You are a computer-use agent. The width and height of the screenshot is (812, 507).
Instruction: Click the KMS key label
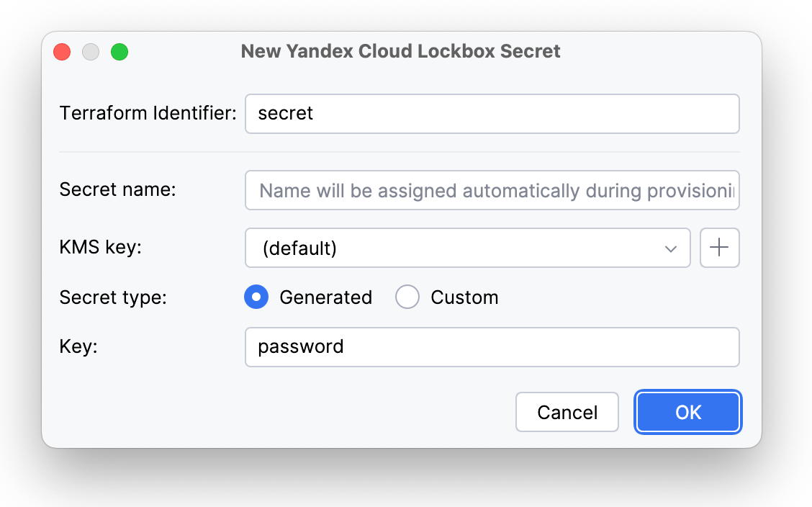101,248
